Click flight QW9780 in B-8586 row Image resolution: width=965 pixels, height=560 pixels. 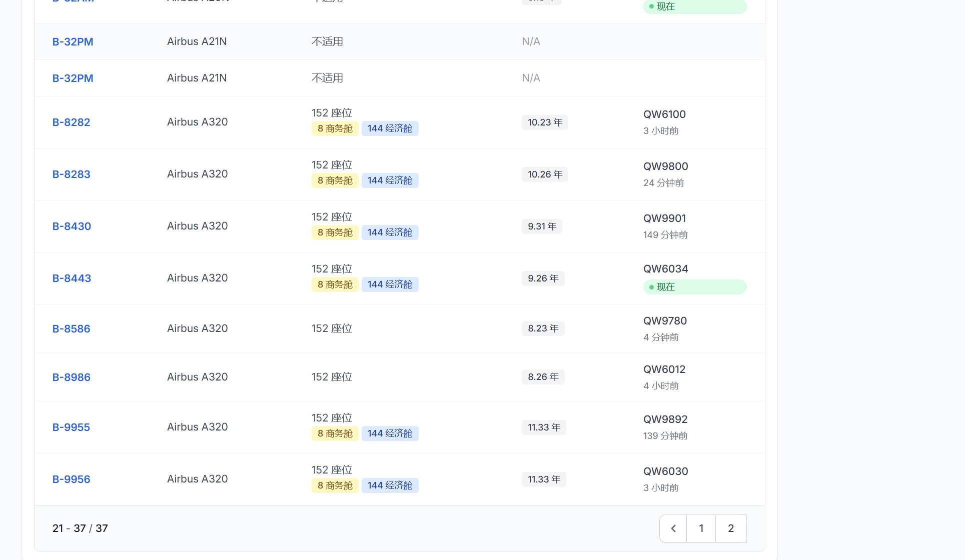click(665, 321)
